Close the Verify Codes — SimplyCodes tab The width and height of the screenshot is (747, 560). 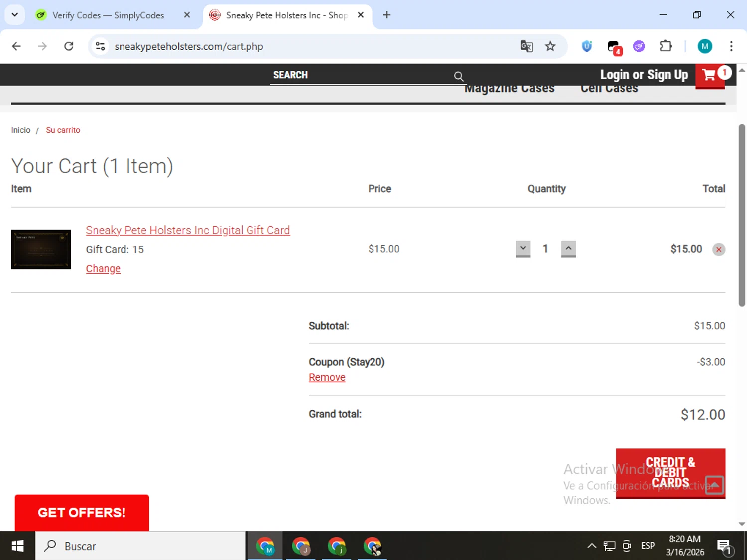pyautogui.click(x=187, y=15)
